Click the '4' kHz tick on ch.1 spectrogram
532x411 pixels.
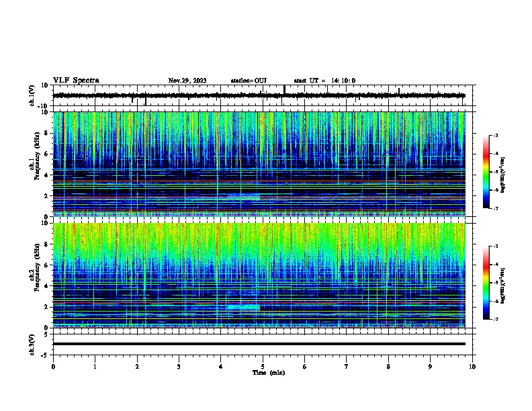tap(46, 175)
